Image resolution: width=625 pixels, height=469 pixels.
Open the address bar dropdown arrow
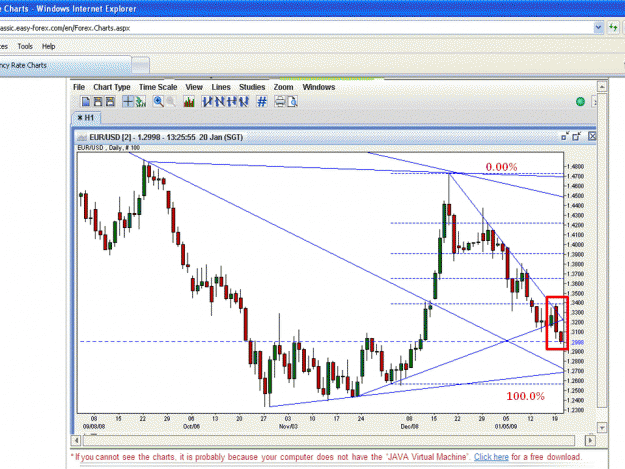598,27
